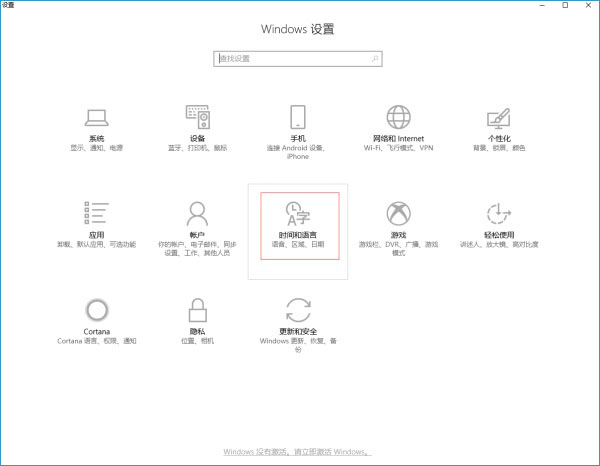
Task: Open the 应用 (Apps) list icon
Action: (96, 213)
